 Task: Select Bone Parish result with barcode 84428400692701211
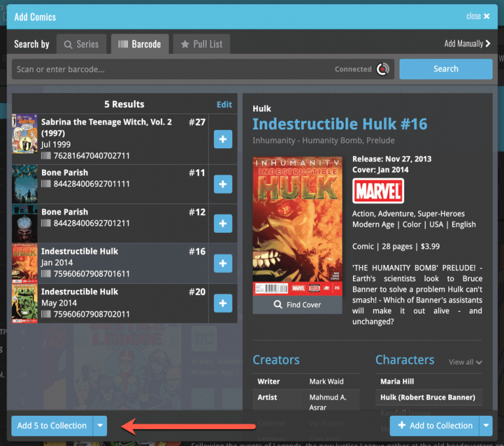coord(110,223)
